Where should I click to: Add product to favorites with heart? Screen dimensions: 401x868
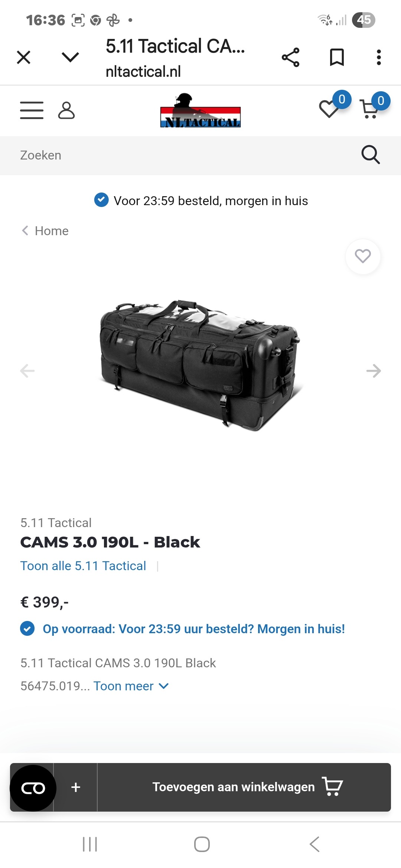pos(363,256)
